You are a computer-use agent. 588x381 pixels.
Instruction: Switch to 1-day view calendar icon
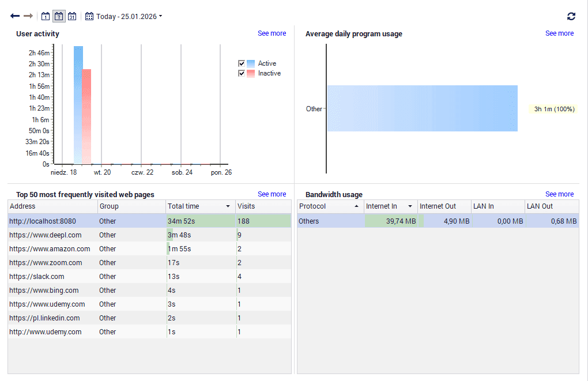click(46, 16)
